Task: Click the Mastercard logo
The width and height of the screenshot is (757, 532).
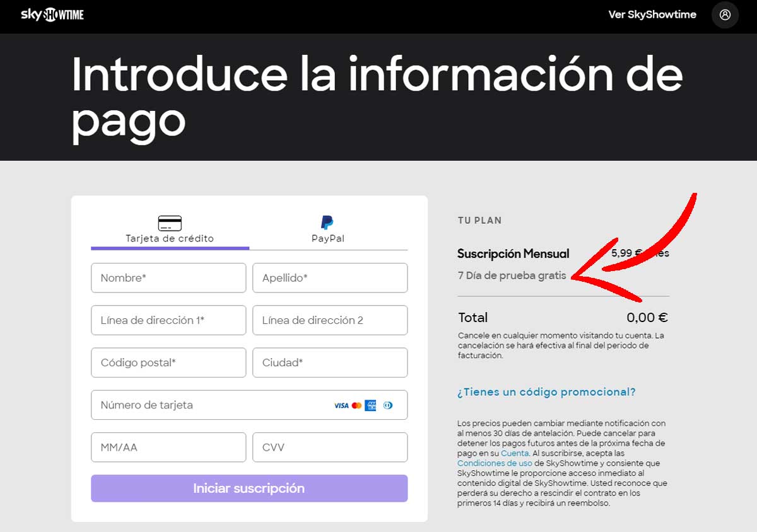Action: [356, 405]
